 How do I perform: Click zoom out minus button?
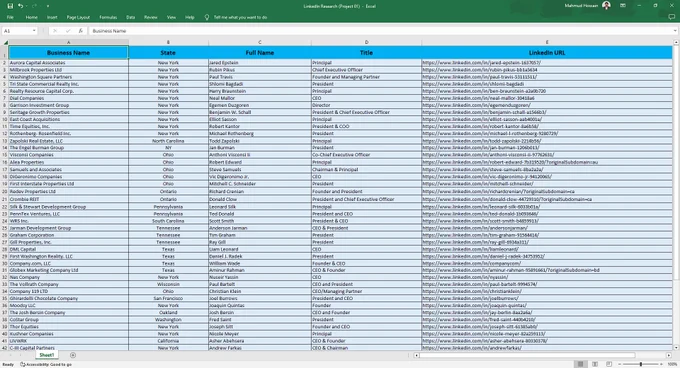(x=620, y=364)
